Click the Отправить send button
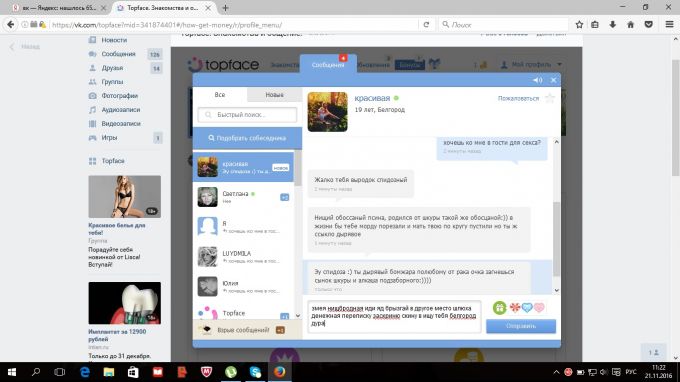 pyautogui.click(x=521, y=326)
